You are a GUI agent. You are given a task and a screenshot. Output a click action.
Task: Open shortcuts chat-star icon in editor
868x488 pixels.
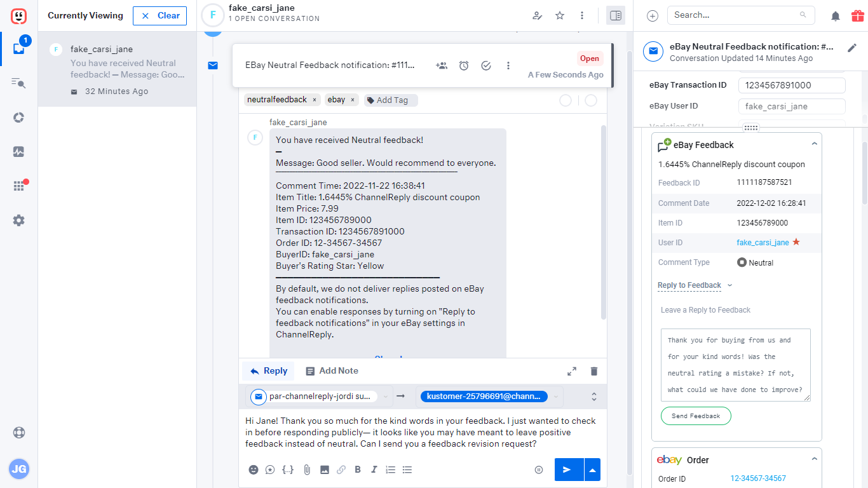coord(270,470)
